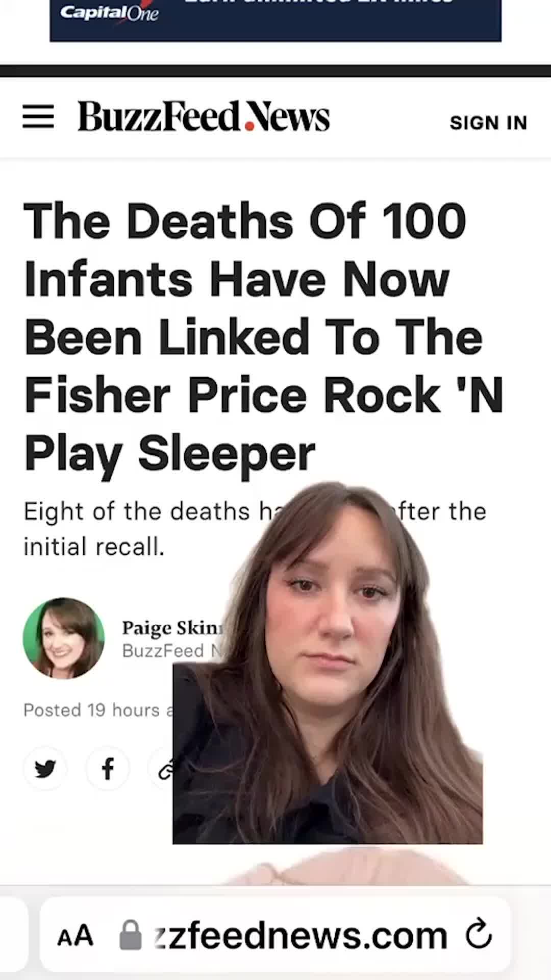This screenshot has width=551, height=980.
Task: Click the Posted 19 hours ago timestamp
Action: pyautogui.click(x=98, y=710)
